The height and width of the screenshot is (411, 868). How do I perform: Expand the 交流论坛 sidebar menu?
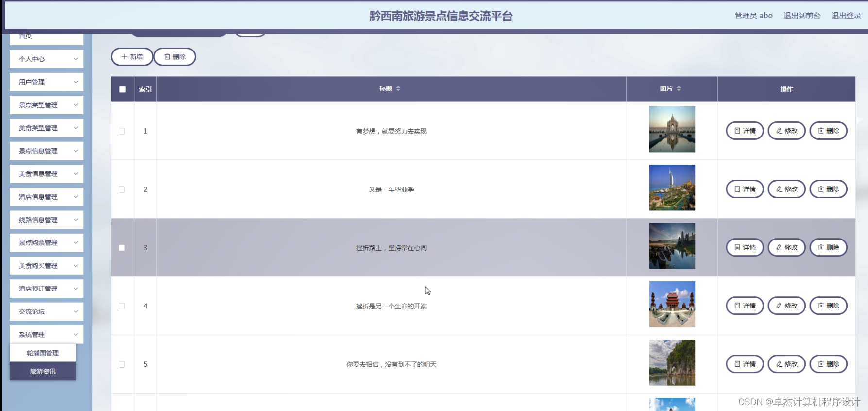coord(46,312)
